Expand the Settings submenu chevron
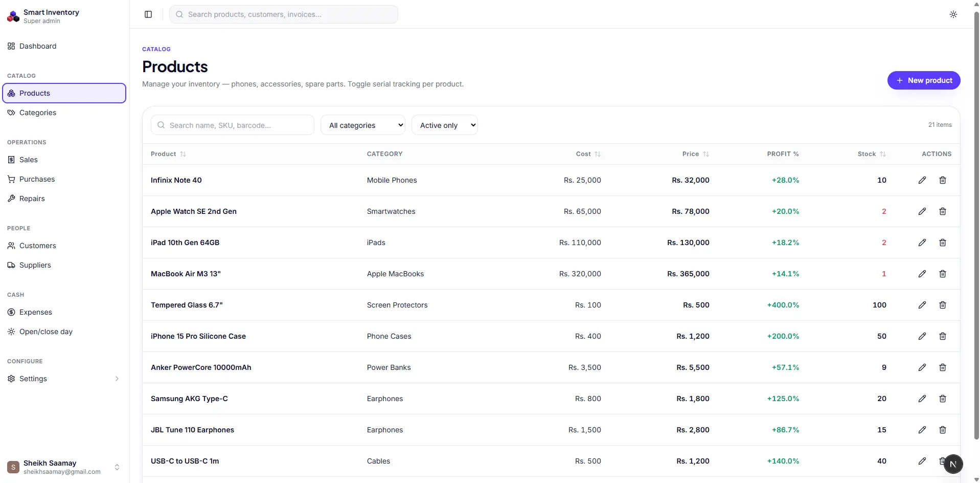Viewport: 980px width, 483px height. tap(117, 379)
